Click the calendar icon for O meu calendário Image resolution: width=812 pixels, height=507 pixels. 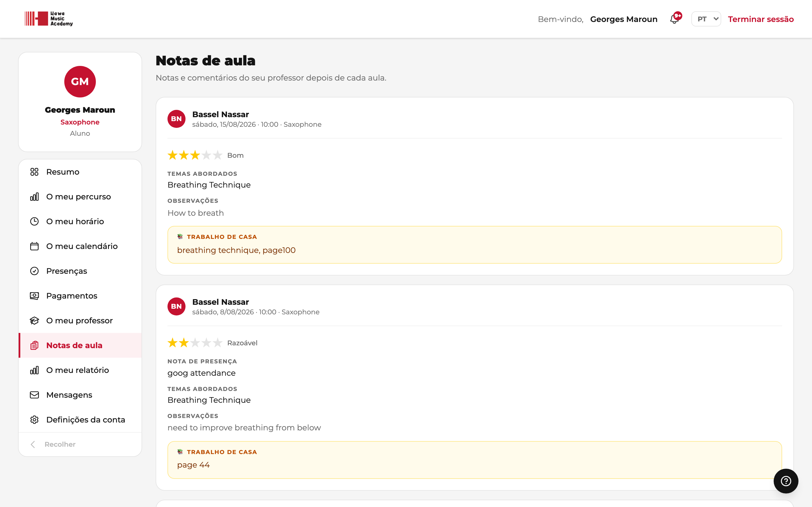tap(34, 246)
